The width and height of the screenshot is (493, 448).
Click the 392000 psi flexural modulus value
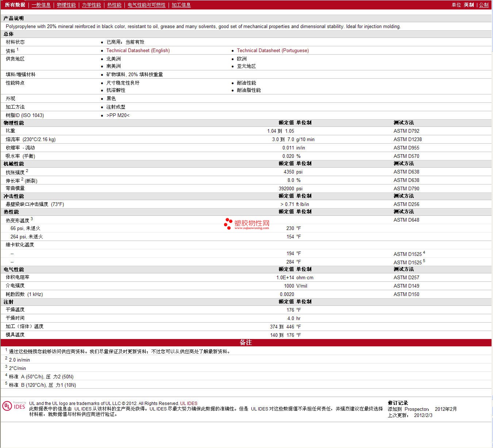tap(290, 188)
